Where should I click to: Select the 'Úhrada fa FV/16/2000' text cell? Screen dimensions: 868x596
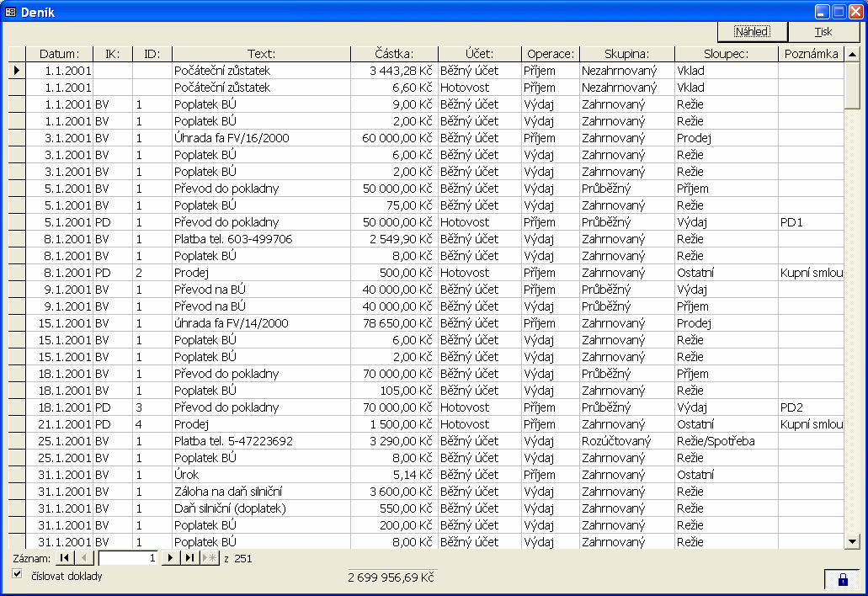click(260, 138)
